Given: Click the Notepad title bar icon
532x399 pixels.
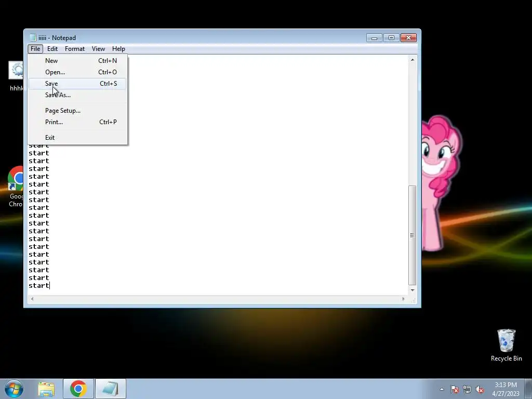Looking at the screenshot, I should (x=33, y=37).
